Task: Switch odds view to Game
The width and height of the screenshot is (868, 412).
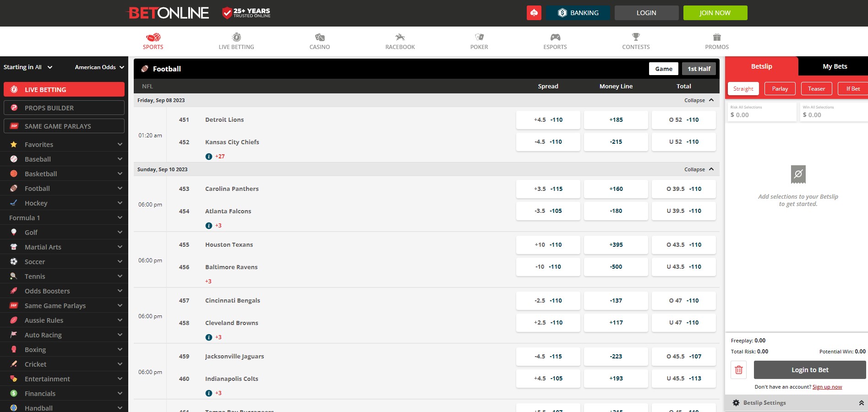Action: coord(664,69)
